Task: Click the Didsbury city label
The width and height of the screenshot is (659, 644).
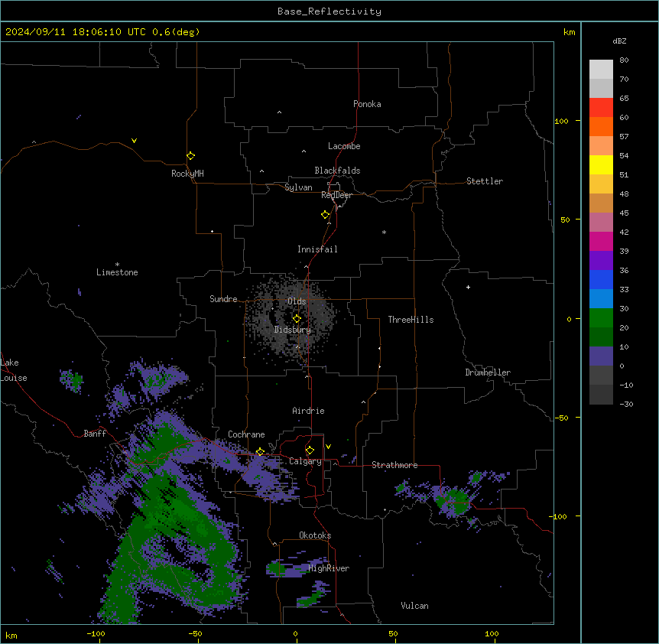Action: (x=293, y=330)
